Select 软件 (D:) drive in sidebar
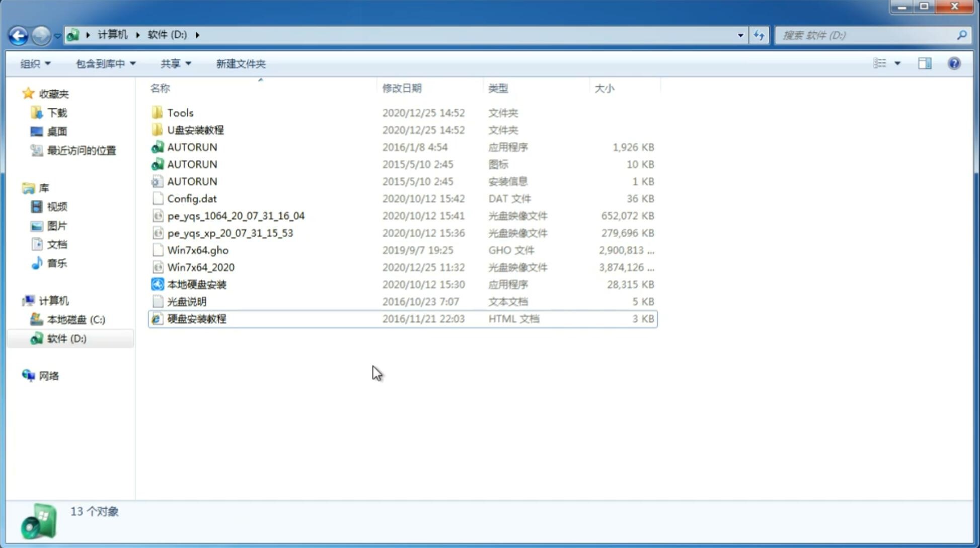This screenshot has height=548, width=980. pyautogui.click(x=66, y=338)
